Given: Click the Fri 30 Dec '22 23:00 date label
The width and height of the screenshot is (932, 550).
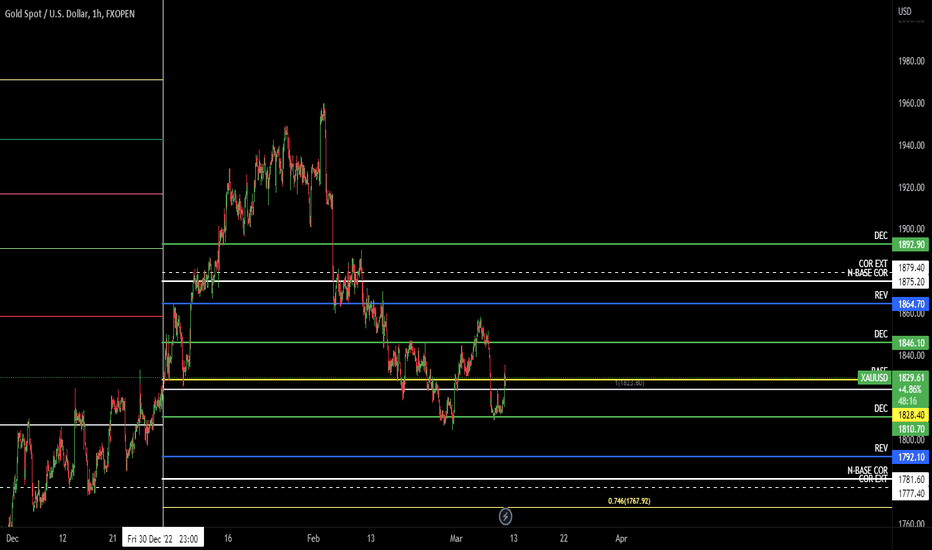Looking at the screenshot, I should [x=163, y=539].
